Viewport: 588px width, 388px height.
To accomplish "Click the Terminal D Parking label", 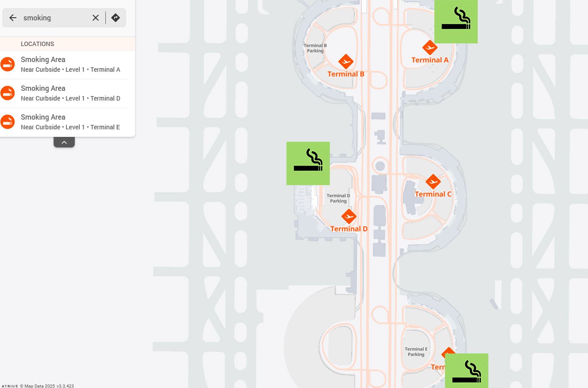I will pos(338,198).
